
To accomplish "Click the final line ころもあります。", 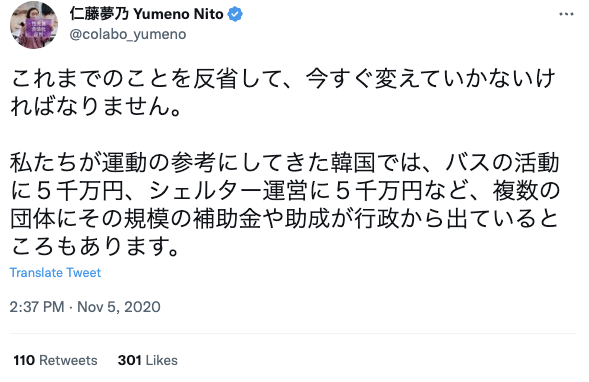I will pos(95,247).
